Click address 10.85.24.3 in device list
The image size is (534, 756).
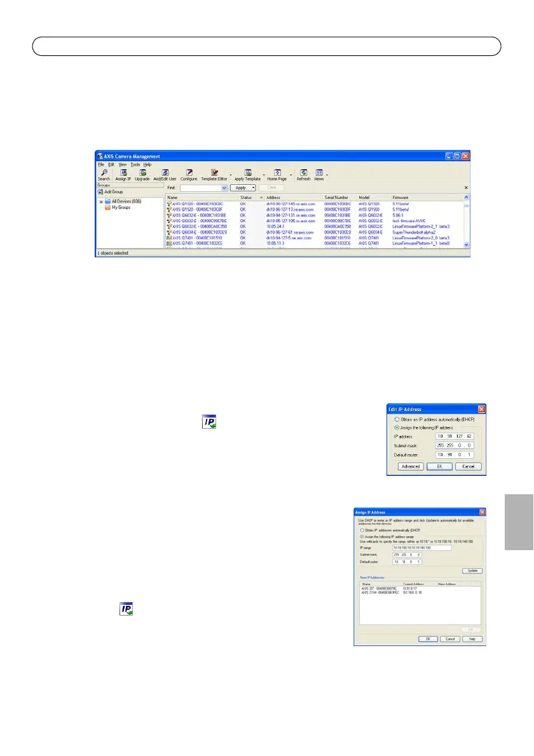pyautogui.click(x=275, y=227)
